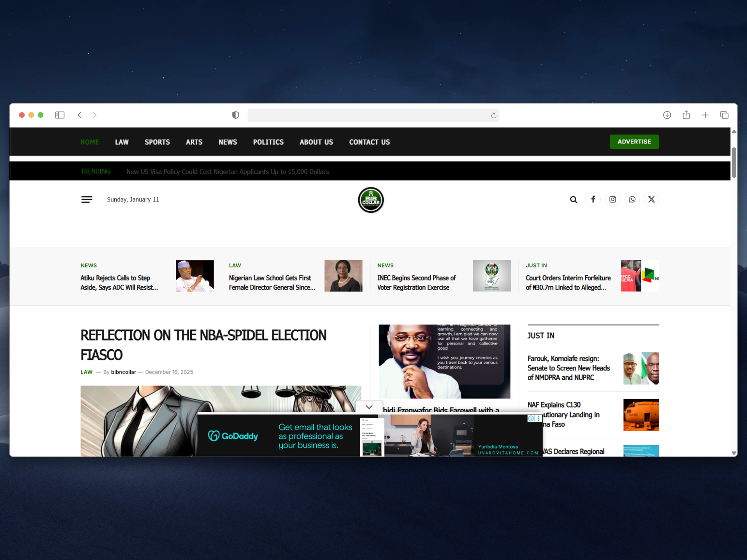Open the WhatsApp social icon
Image resolution: width=747 pixels, height=560 pixels.
coord(632,199)
